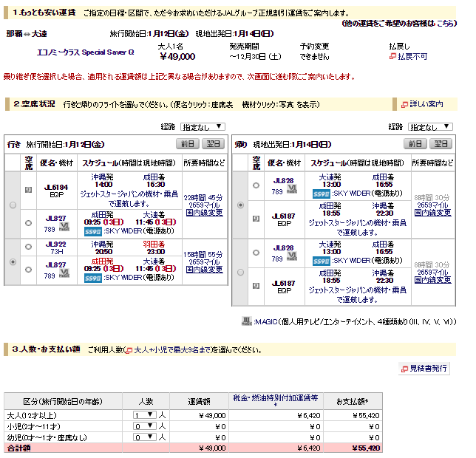Select the JL922 flight radio button

tap(28, 247)
